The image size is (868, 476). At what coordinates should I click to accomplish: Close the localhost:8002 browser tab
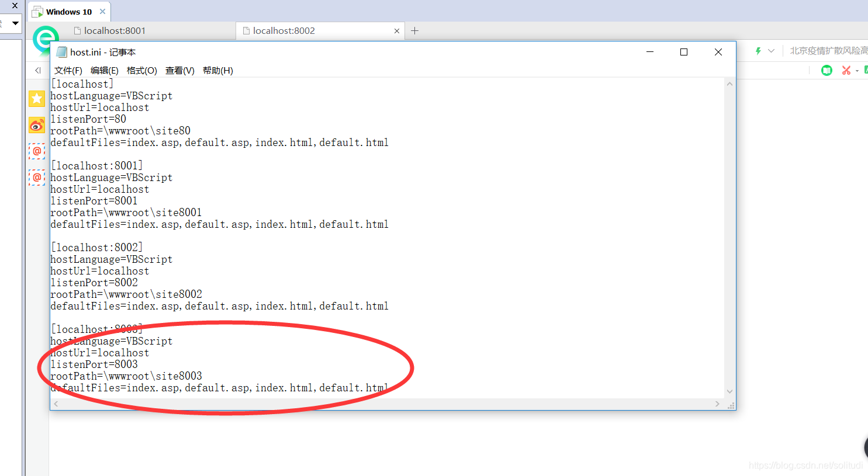[x=397, y=31]
